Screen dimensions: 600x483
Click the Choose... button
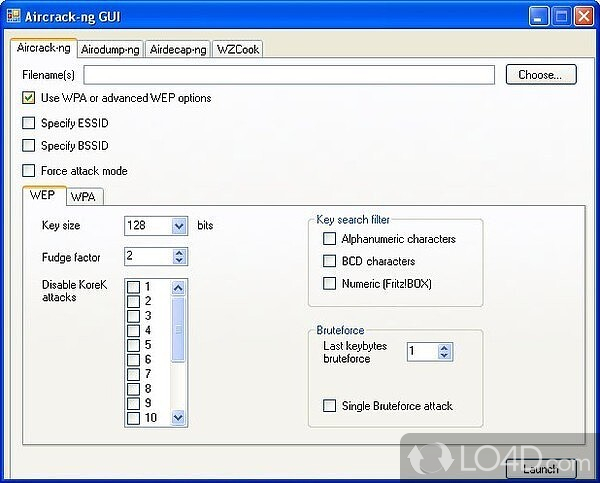541,75
